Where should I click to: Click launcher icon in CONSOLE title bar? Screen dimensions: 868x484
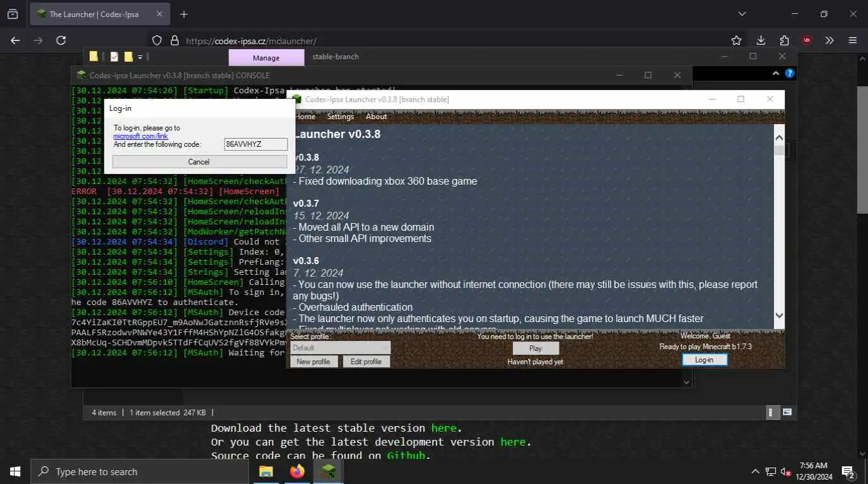(81, 75)
